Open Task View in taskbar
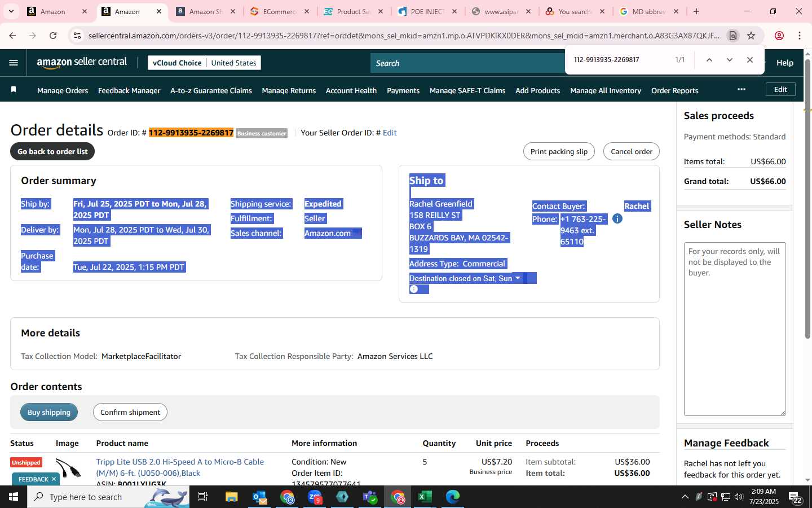Screen dimensions: 812x508 203,497
